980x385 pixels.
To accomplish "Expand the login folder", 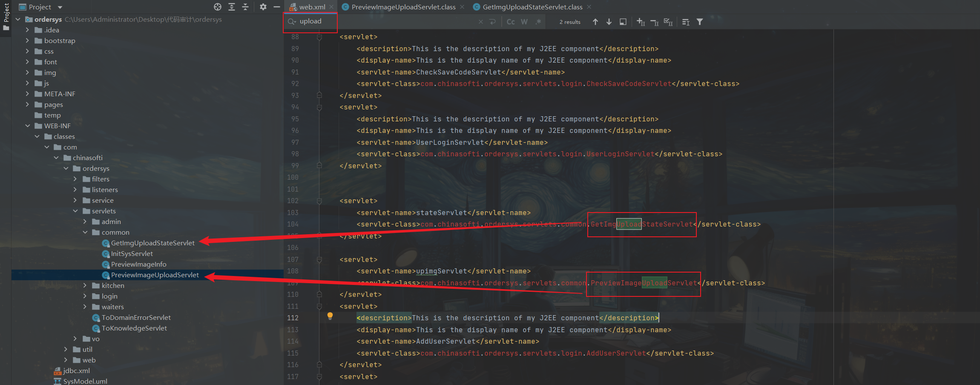I will click(x=85, y=296).
